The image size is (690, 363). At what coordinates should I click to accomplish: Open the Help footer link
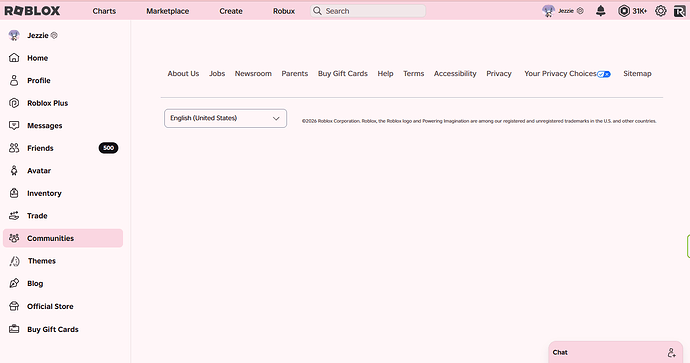pyautogui.click(x=385, y=73)
